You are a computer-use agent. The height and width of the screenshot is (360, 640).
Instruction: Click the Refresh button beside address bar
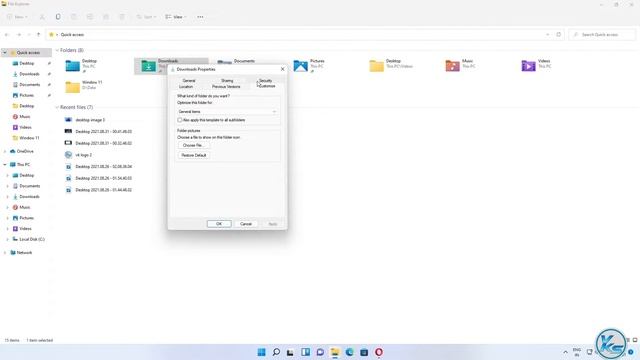click(559, 35)
